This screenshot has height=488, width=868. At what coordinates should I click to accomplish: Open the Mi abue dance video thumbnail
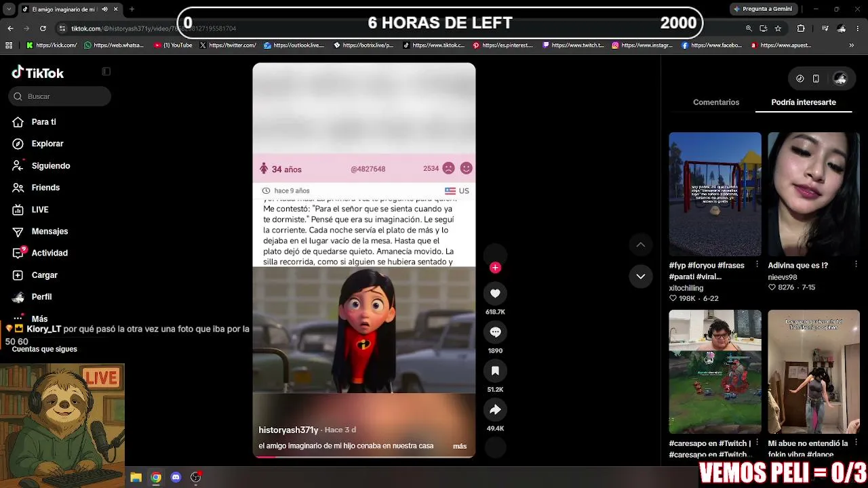click(x=813, y=371)
